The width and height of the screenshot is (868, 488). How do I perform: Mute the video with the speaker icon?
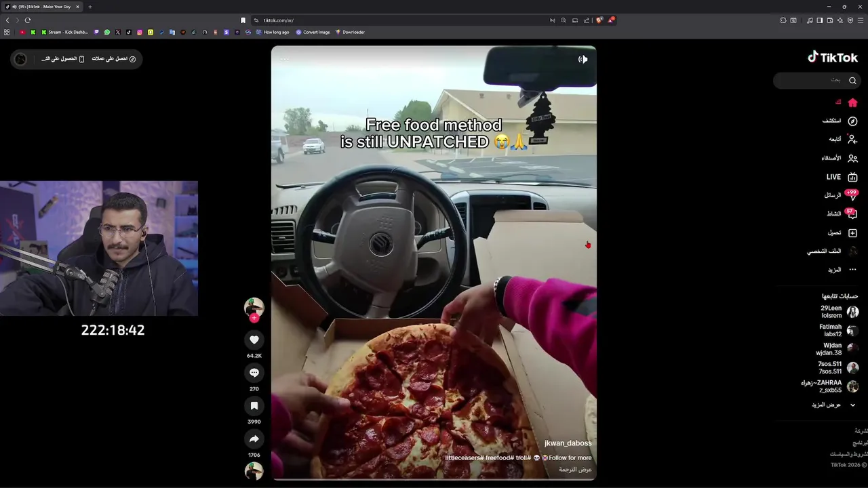coord(583,59)
